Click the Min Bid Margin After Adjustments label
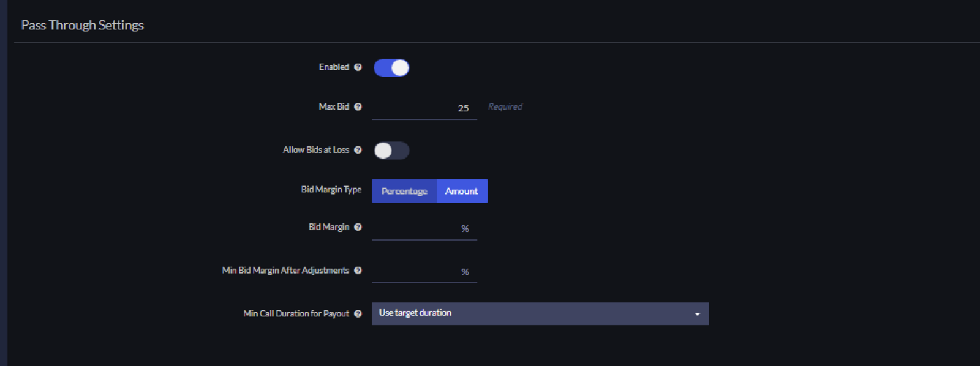 click(285, 271)
